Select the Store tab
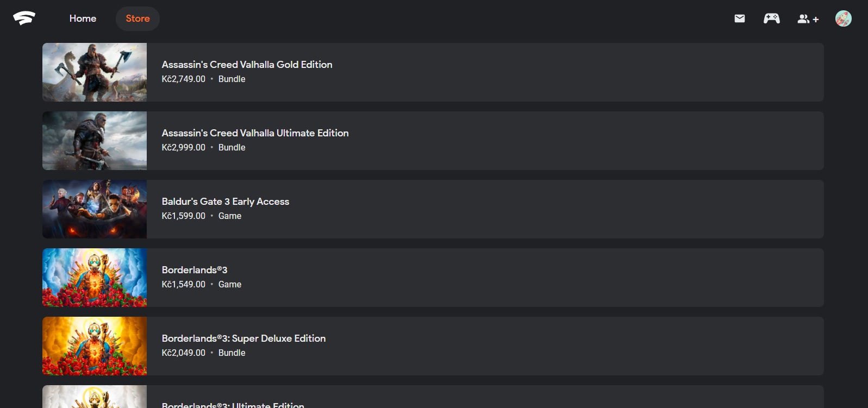This screenshot has height=408, width=868. pos(138,18)
